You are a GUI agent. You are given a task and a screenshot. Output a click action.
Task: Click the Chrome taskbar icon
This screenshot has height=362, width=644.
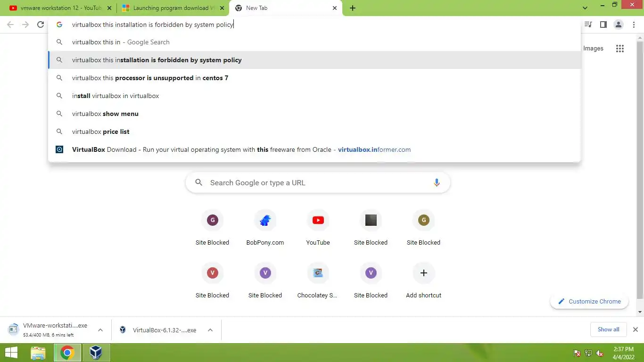[x=67, y=353]
